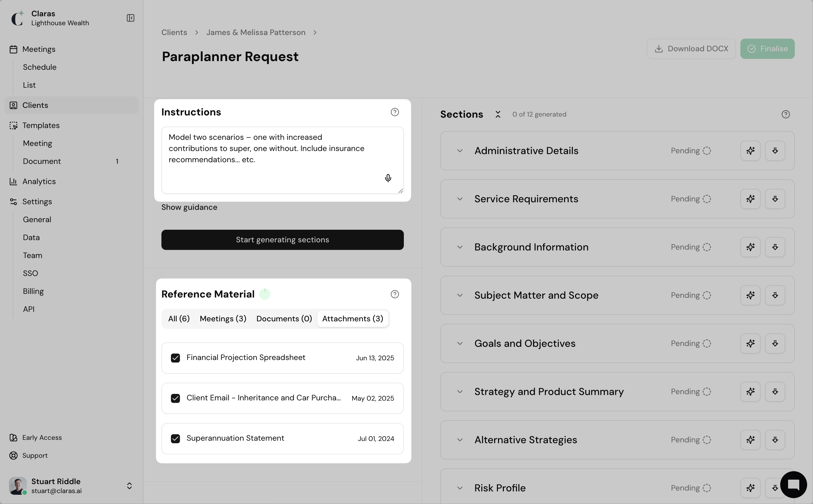Download DOCX file
This screenshot has width=813, height=504.
(691, 49)
